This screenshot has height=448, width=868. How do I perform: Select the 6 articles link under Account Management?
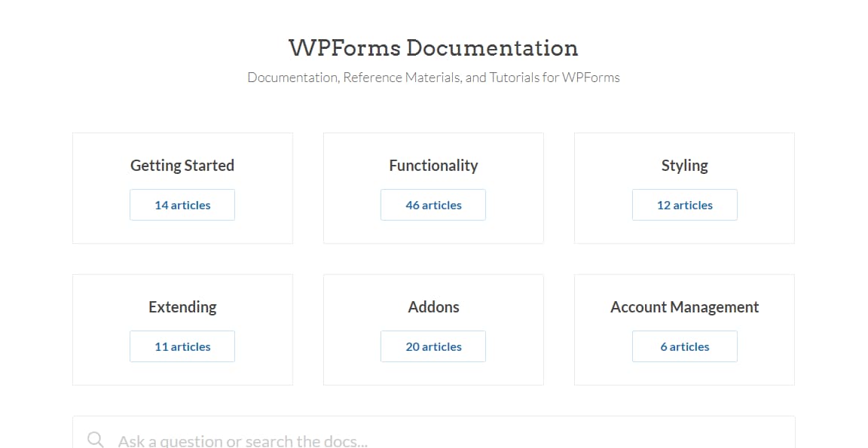pos(684,346)
